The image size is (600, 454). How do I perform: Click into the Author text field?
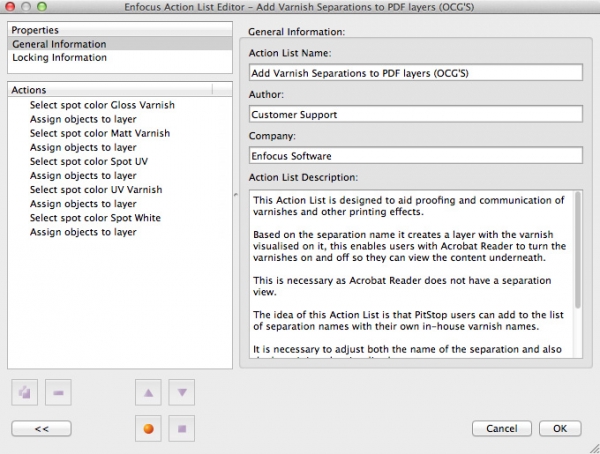point(414,114)
